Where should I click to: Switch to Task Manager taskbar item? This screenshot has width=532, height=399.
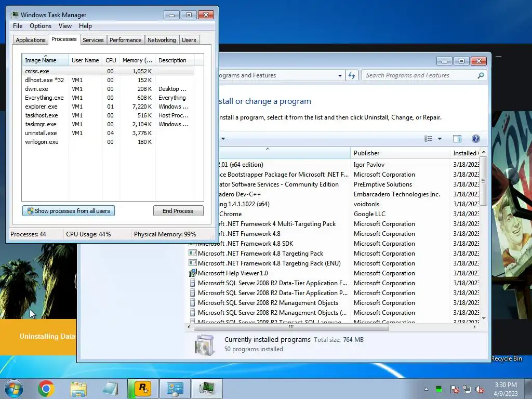click(207, 389)
